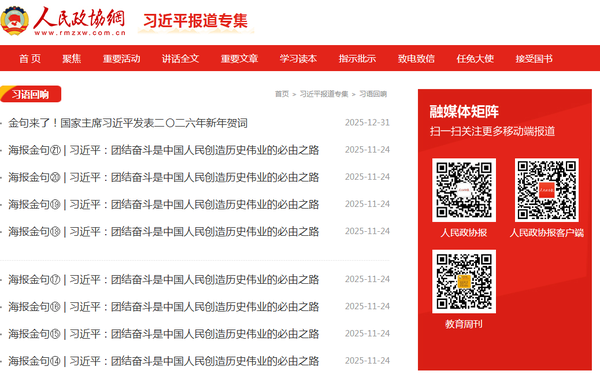Open the 海报金句⑳ article

coord(164,177)
